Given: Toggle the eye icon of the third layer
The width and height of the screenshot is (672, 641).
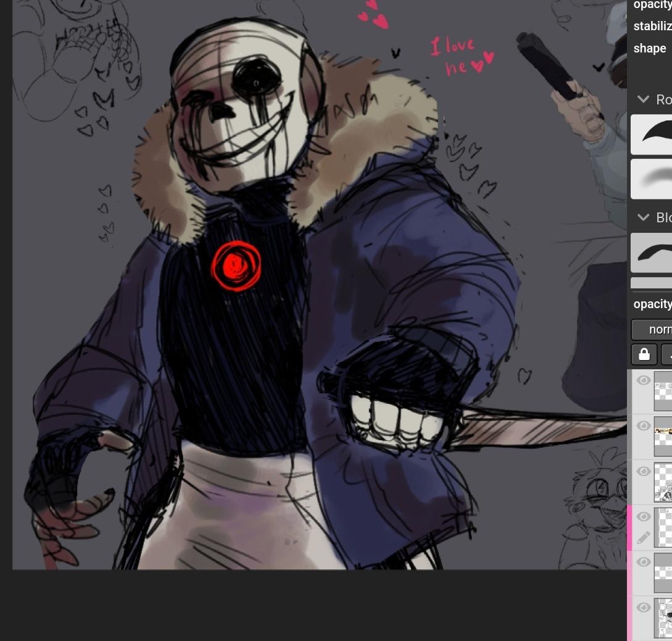Looking at the screenshot, I should click(x=644, y=472).
